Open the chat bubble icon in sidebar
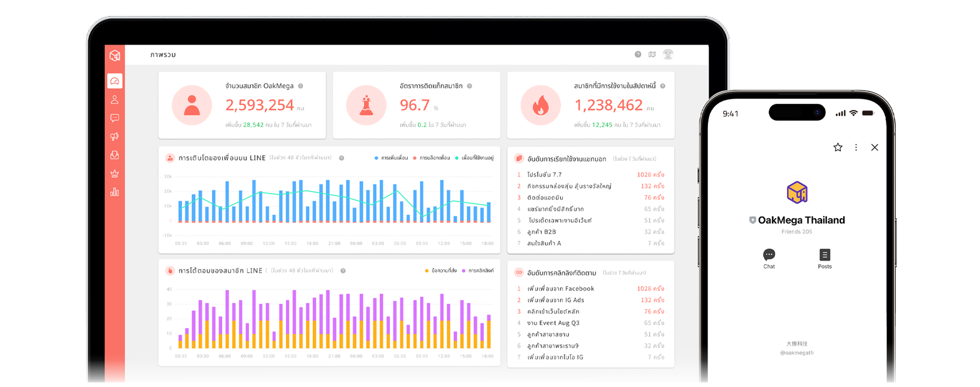The height and width of the screenshot is (387, 980). [115, 118]
